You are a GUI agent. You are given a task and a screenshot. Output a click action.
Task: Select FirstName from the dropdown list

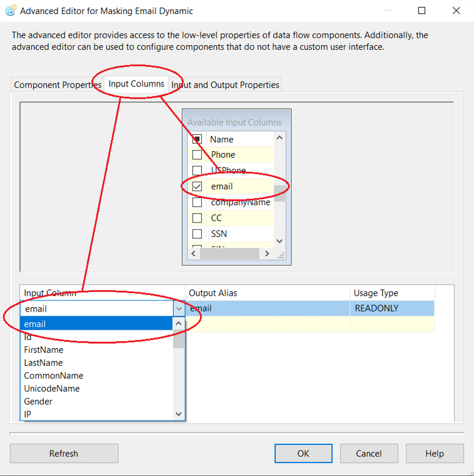pyautogui.click(x=43, y=350)
